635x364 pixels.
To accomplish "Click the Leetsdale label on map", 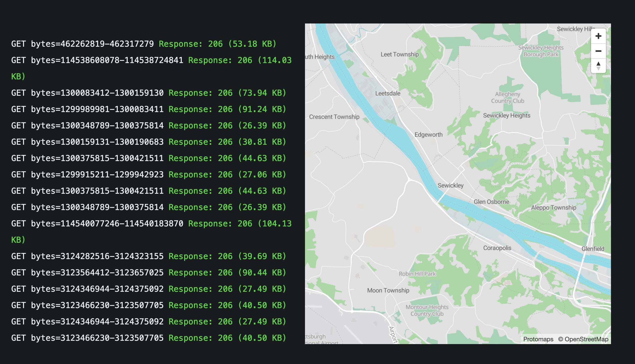I will (x=387, y=93).
